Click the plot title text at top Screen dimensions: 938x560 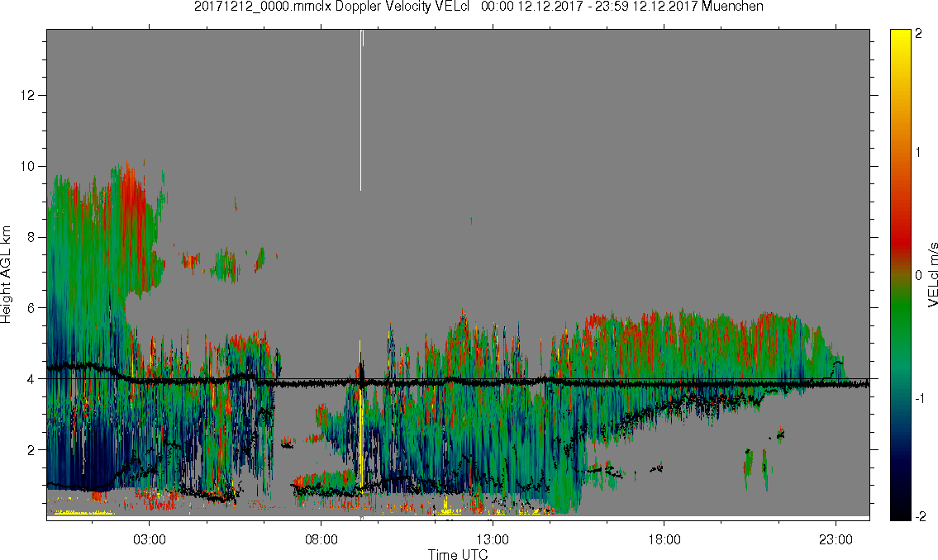click(479, 7)
